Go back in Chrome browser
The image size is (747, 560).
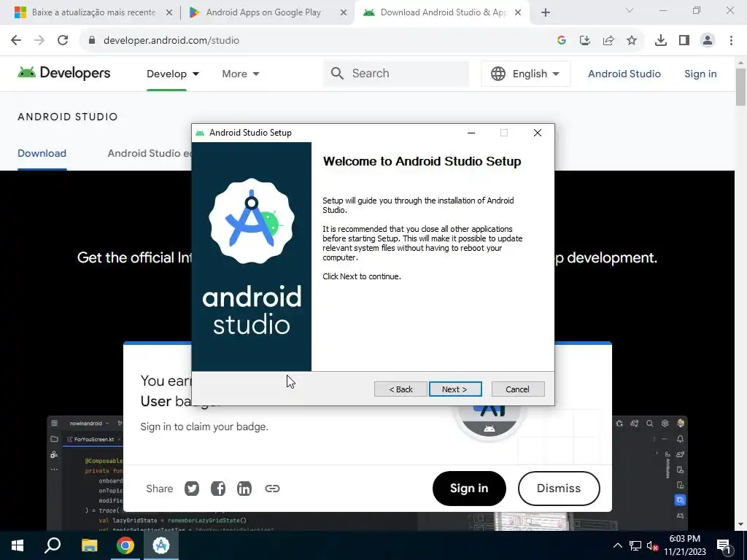pyautogui.click(x=16, y=41)
